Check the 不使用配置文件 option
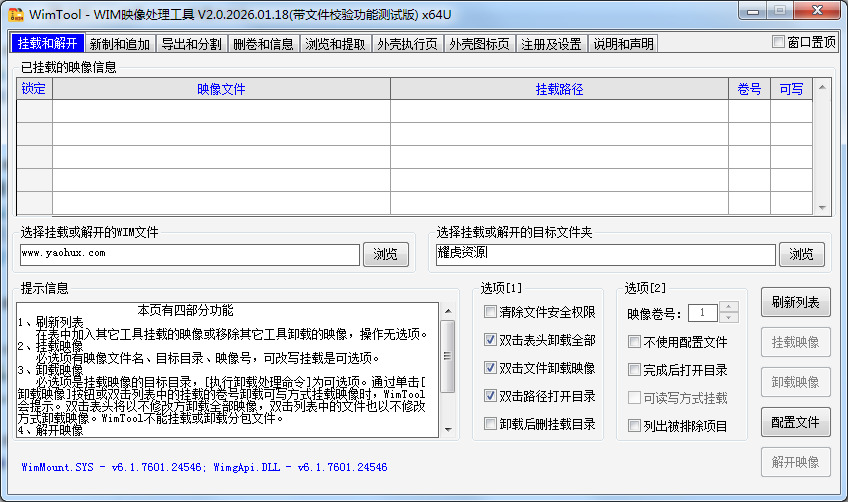848x502 pixels. point(634,342)
